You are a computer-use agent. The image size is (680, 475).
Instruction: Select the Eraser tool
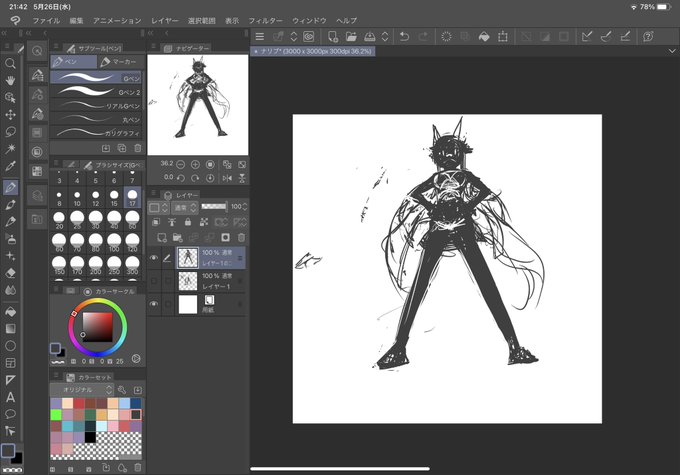pos(10,273)
